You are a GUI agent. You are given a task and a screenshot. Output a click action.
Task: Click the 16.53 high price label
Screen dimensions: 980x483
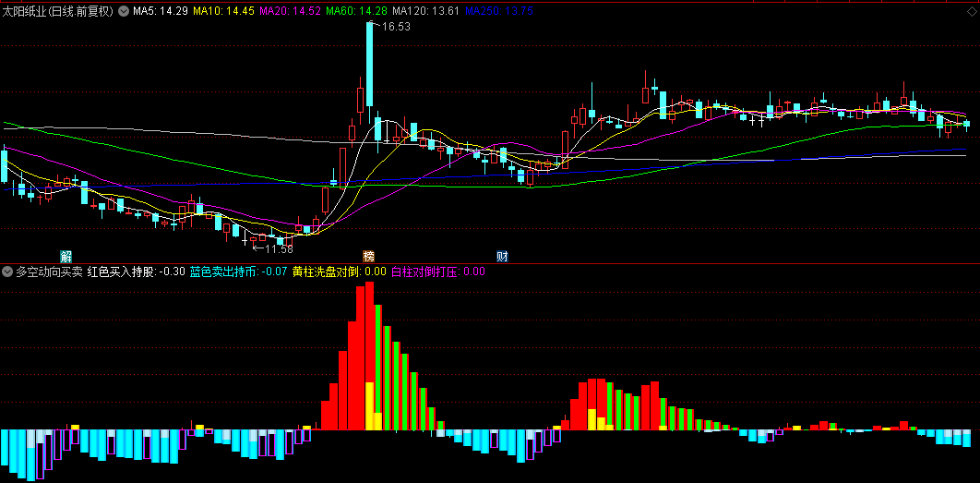pyautogui.click(x=396, y=26)
